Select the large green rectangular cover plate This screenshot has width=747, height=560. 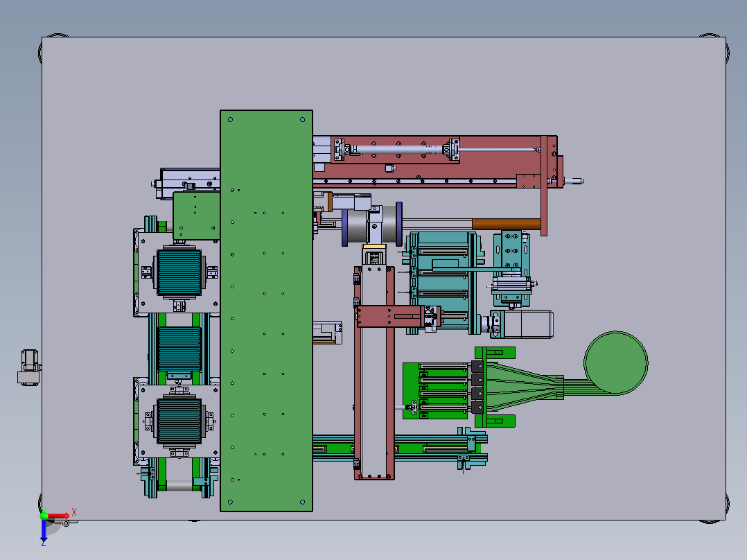[266, 310]
